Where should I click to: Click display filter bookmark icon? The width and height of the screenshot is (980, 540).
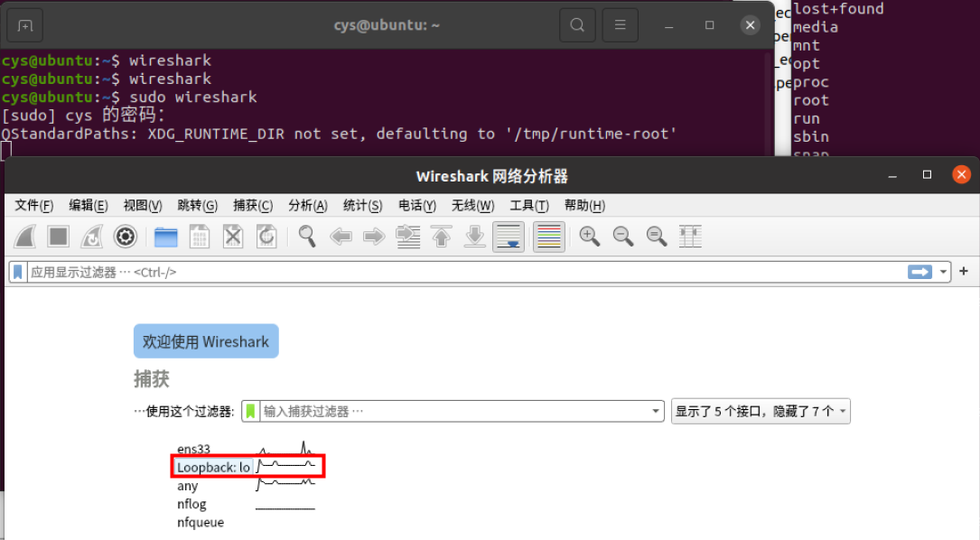coord(18,273)
